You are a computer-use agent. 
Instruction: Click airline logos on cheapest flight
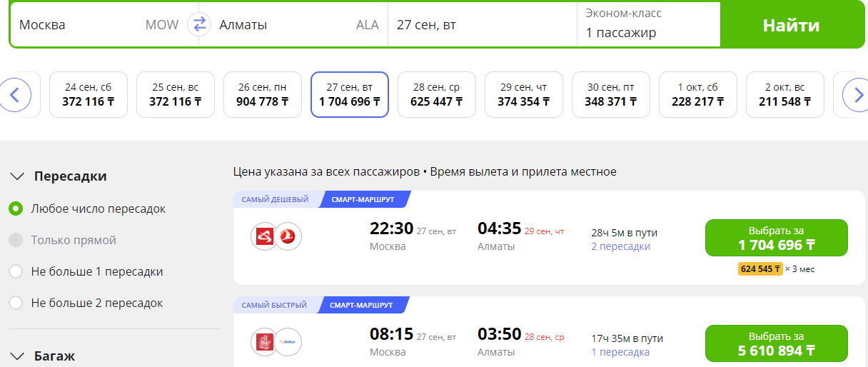(277, 236)
